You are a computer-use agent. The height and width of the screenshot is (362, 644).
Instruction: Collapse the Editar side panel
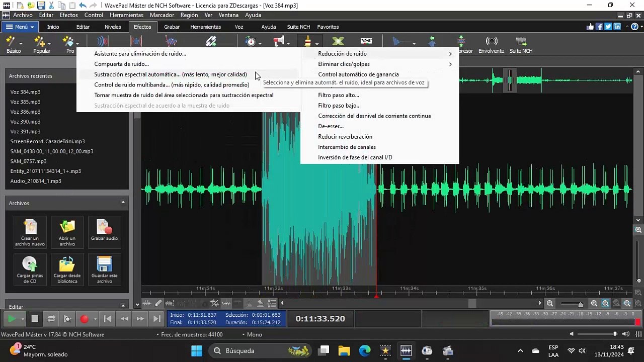click(123, 305)
